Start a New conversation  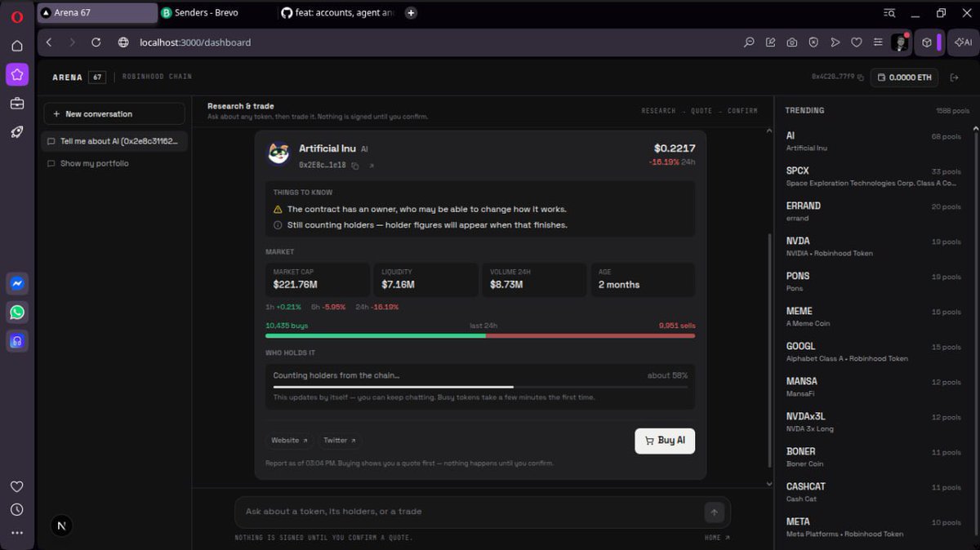pos(114,113)
